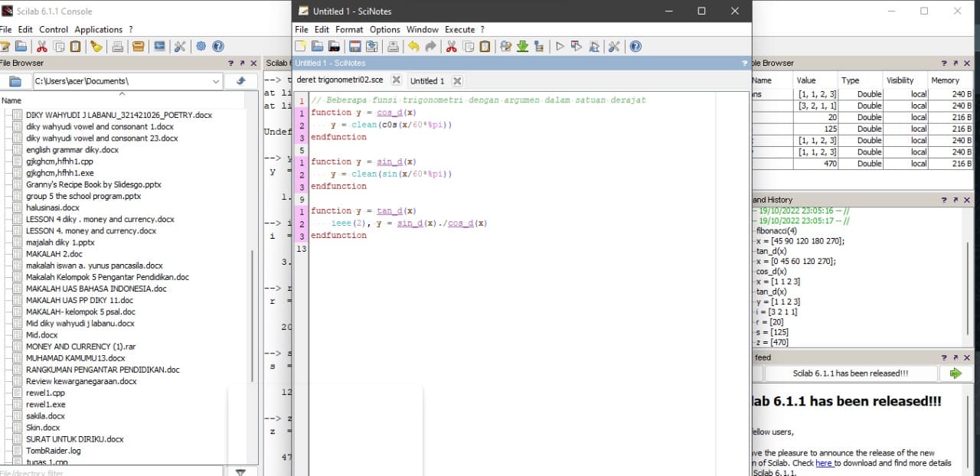Redo edit in SciNotes toolbar
Image resolution: width=980 pixels, height=476 pixels.
point(430,47)
